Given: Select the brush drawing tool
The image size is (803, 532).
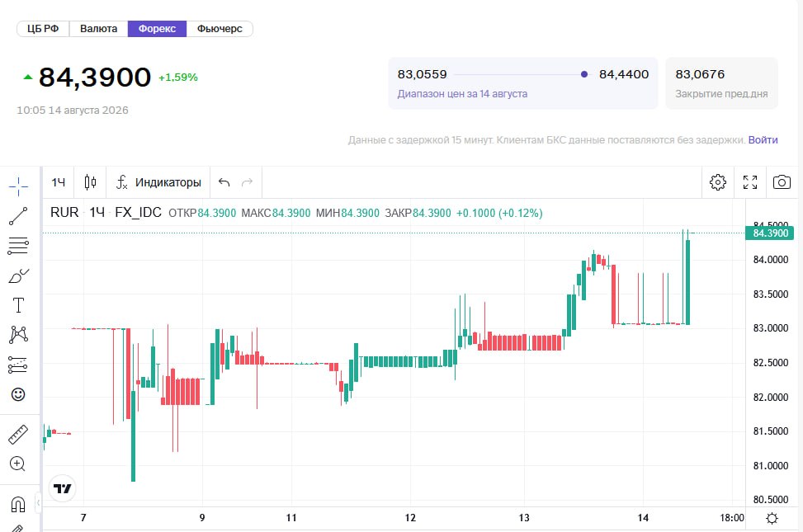Looking at the screenshot, I should (x=18, y=276).
